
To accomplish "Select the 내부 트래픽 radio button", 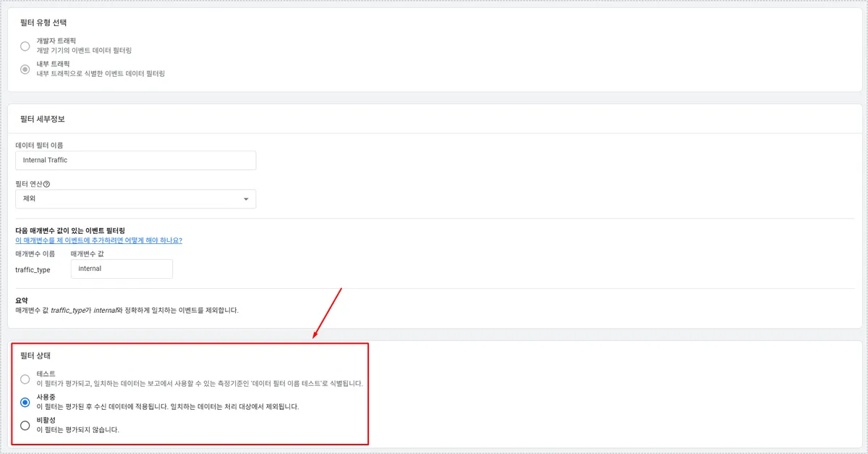I will coord(25,69).
